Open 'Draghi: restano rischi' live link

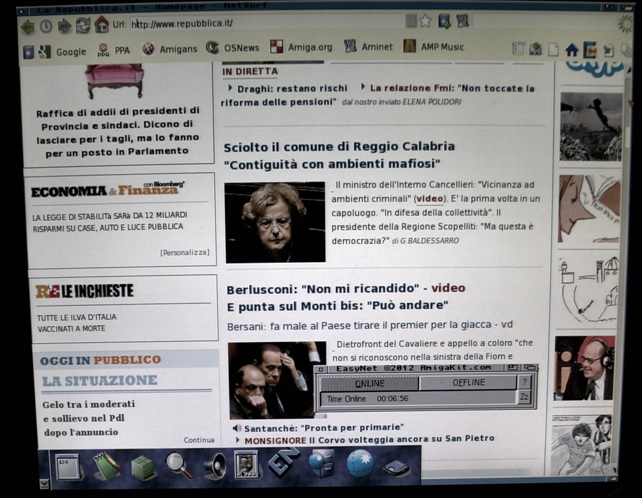coord(292,88)
